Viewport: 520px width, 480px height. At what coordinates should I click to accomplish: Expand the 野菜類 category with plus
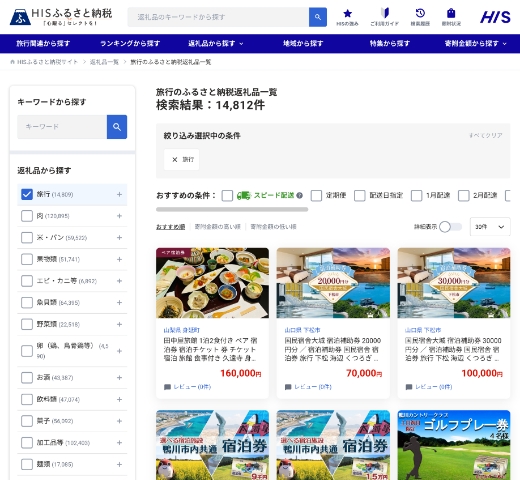point(119,324)
